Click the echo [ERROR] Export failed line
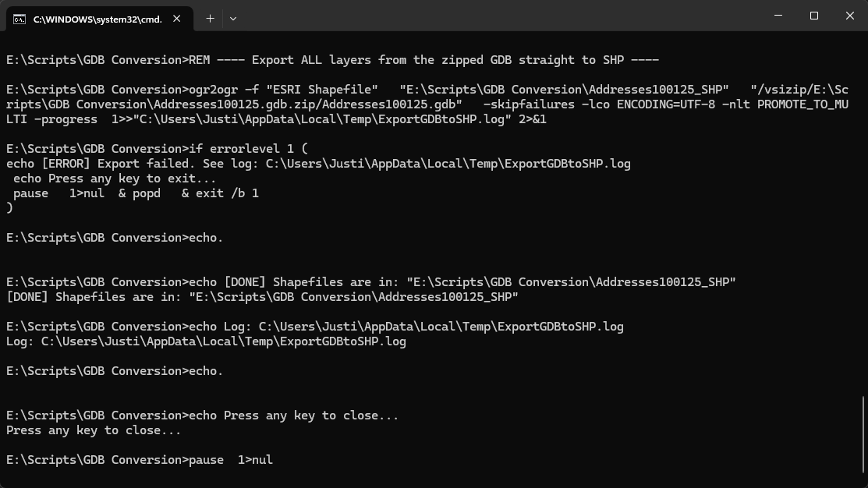Viewport: 868px width, 488px height. pyautogui.click(x=318, y=164)
